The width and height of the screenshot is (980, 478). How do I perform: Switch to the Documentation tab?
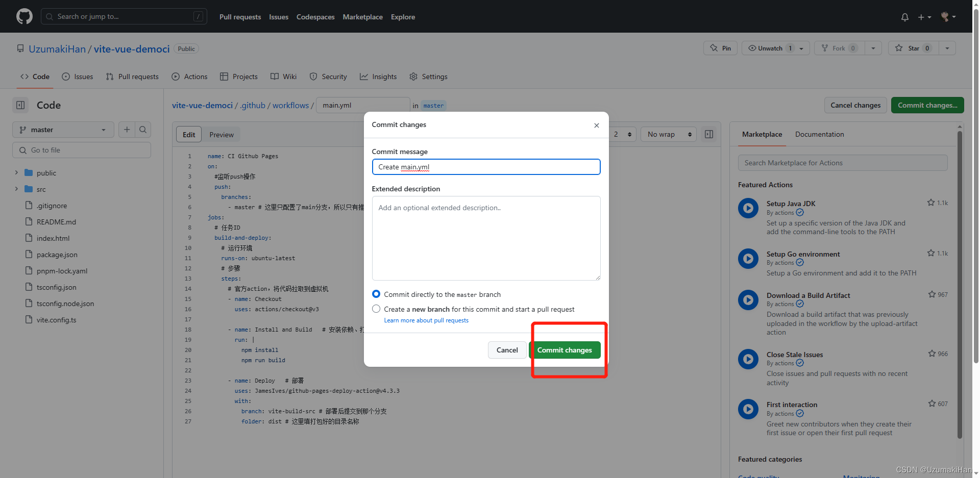click(819, 134)
